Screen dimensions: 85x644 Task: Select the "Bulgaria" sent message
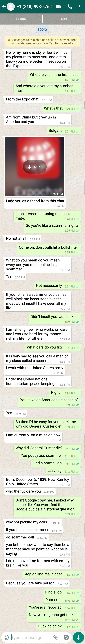point(64,131)
